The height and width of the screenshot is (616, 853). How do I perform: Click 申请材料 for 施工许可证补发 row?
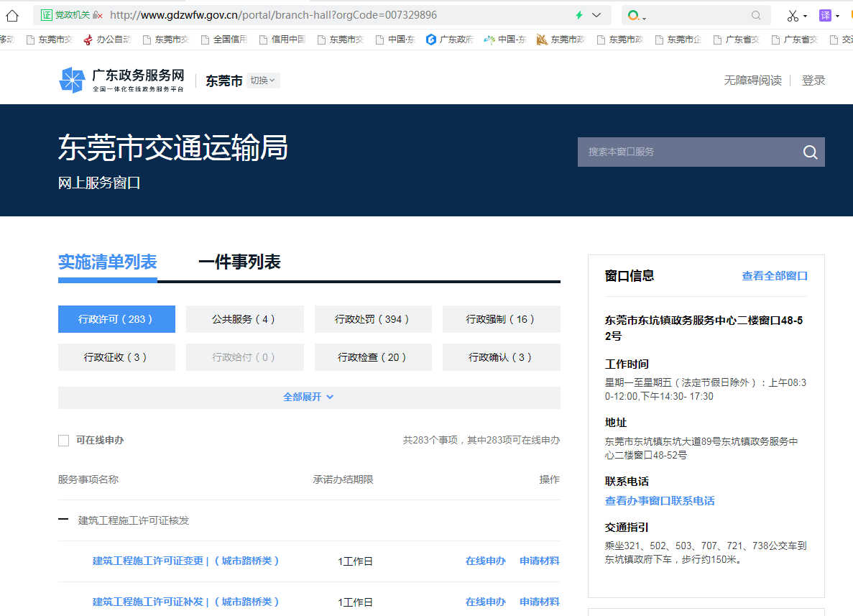tap(539, 602)
